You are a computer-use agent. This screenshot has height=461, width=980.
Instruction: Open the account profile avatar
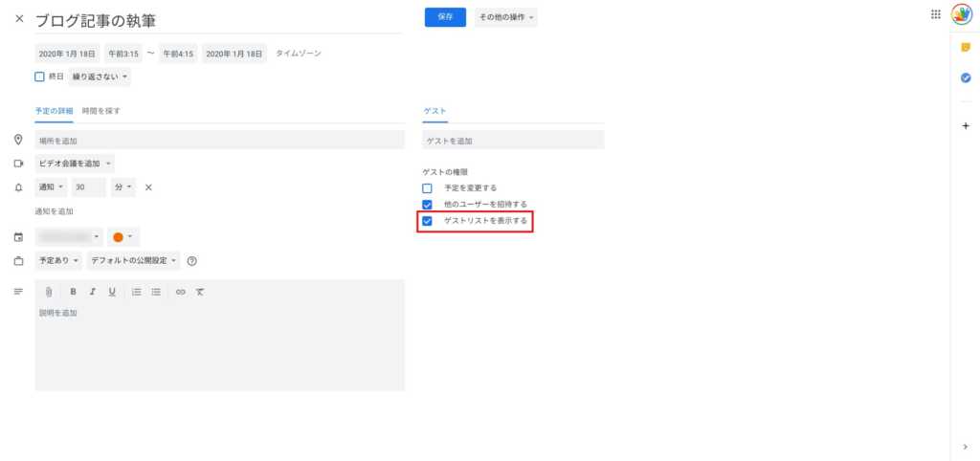[x=962, y=14]
